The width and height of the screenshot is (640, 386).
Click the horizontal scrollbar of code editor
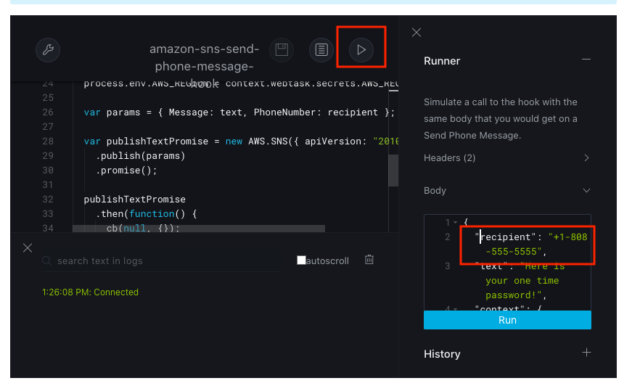click(199, 228)
